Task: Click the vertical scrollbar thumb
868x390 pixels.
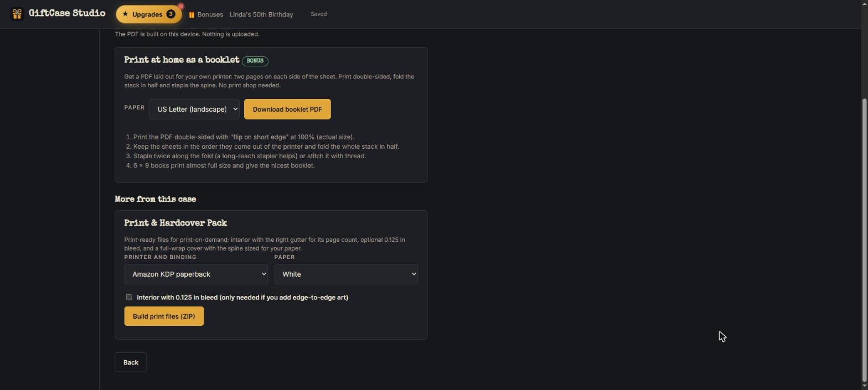Action: point(865,241)
